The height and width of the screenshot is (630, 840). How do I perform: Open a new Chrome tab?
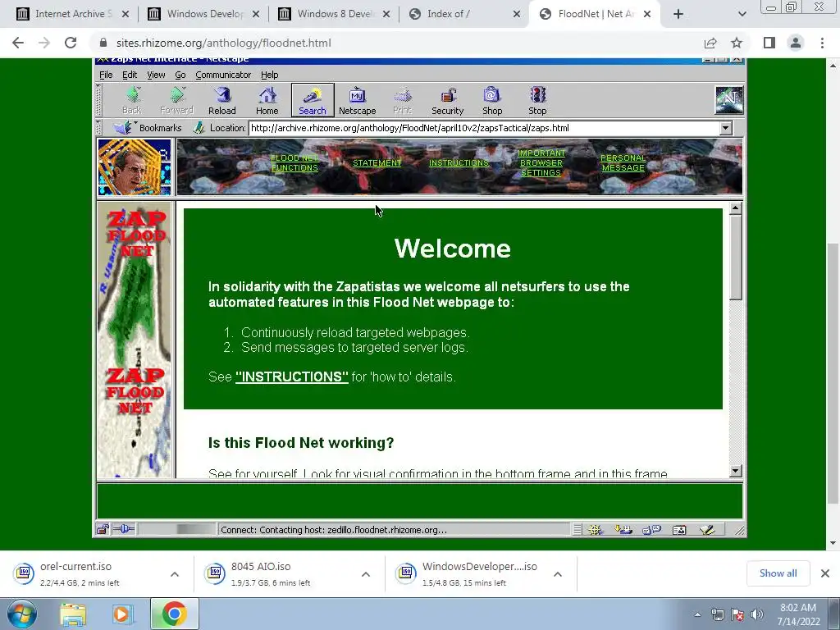click(678, 14)
